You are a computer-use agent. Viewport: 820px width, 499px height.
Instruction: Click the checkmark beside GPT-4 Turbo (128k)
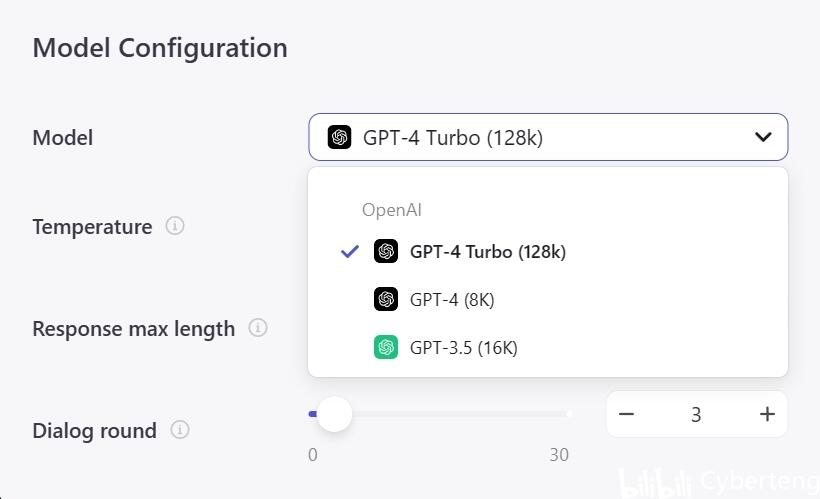click(349, 252)
